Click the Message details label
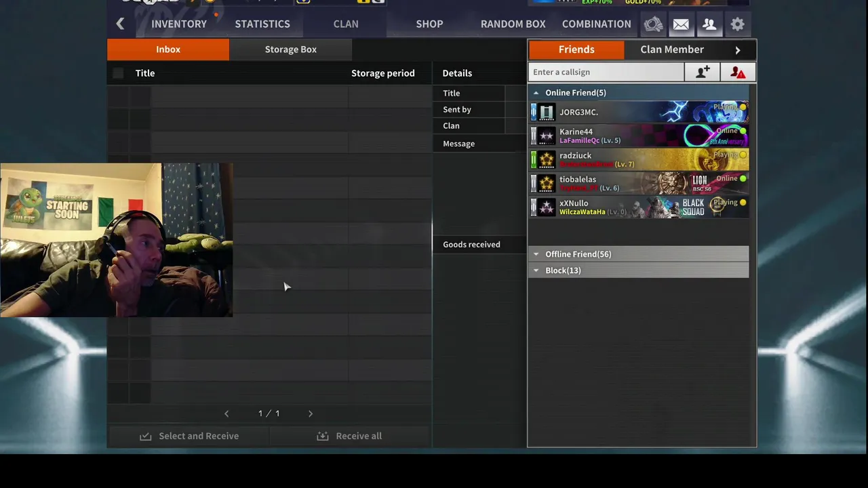The height and width of the screenshot is (488, 868). 458,144
